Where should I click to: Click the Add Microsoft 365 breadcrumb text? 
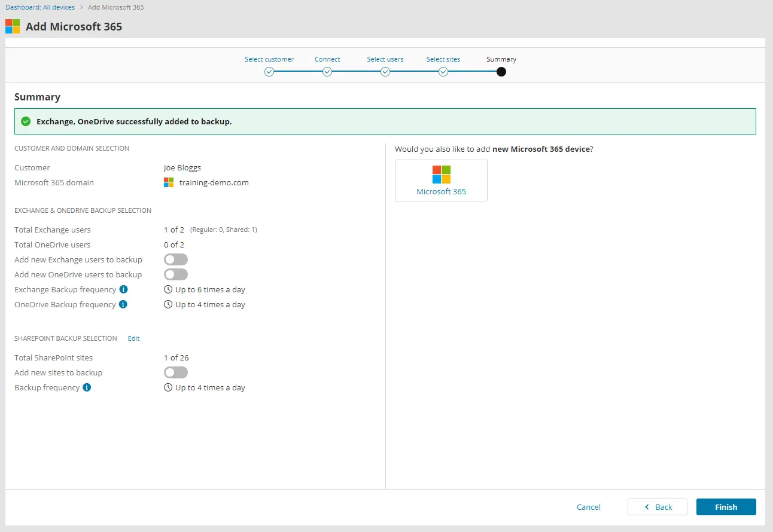coord(116,7)
